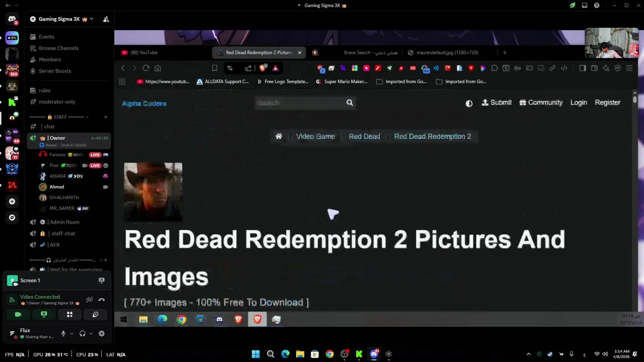Open the rules channel
This screenshot has height=362, width=644.
point(69,90)
